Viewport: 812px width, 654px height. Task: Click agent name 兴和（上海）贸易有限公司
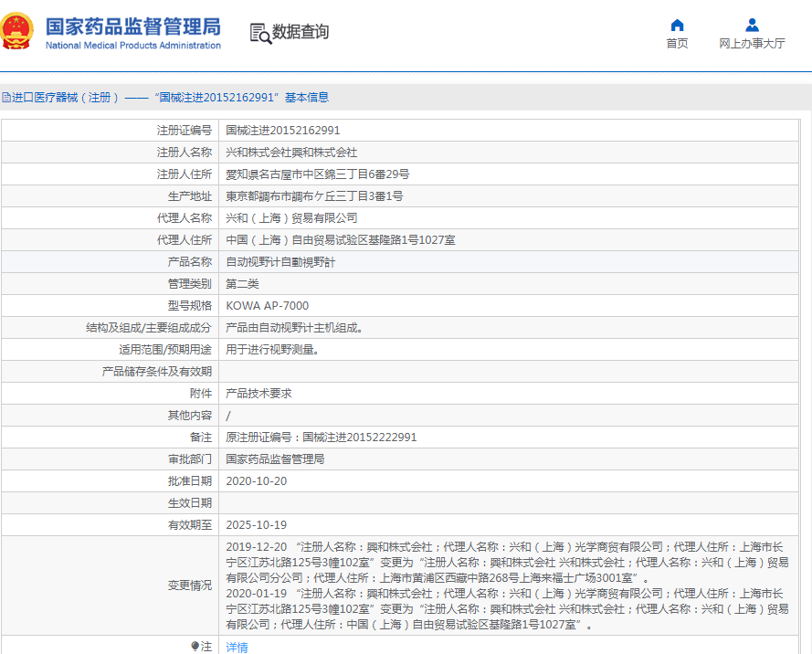coord(291,218)
